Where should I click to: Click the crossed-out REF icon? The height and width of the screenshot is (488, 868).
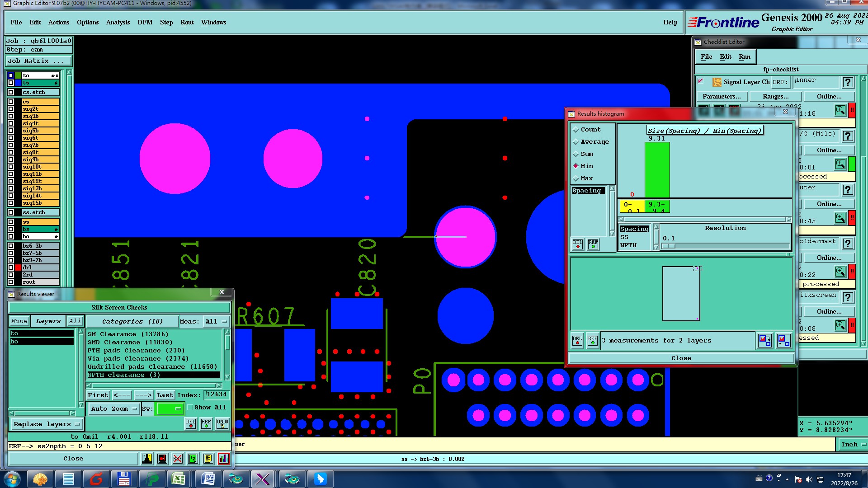tap(178, 459)
